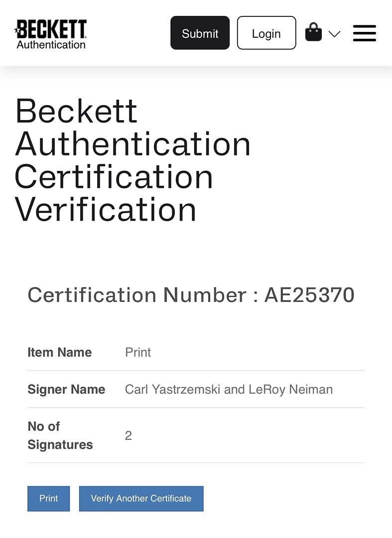Viewport: 392px width, 538px height.
Task: Click the No of Signatures label
Action: tap(60, 435)
